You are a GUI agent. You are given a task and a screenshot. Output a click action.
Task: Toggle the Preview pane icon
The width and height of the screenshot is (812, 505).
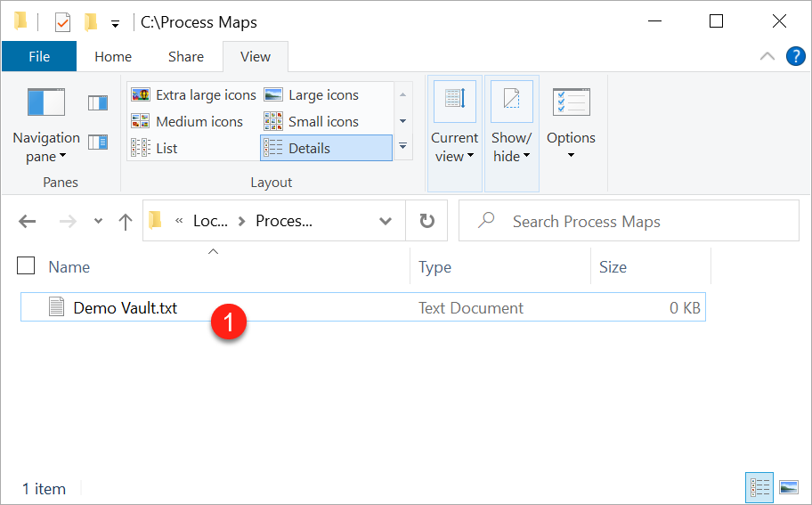(x=97, y=103)
